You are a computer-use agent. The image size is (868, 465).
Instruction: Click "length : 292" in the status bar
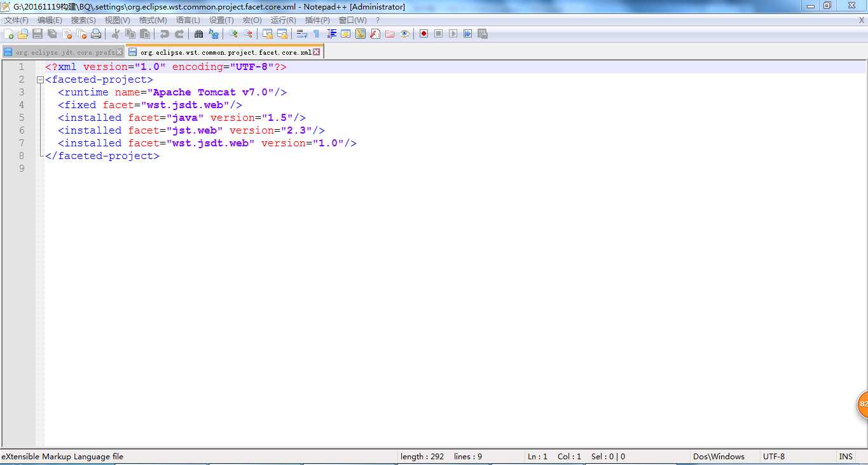(422, 457)
